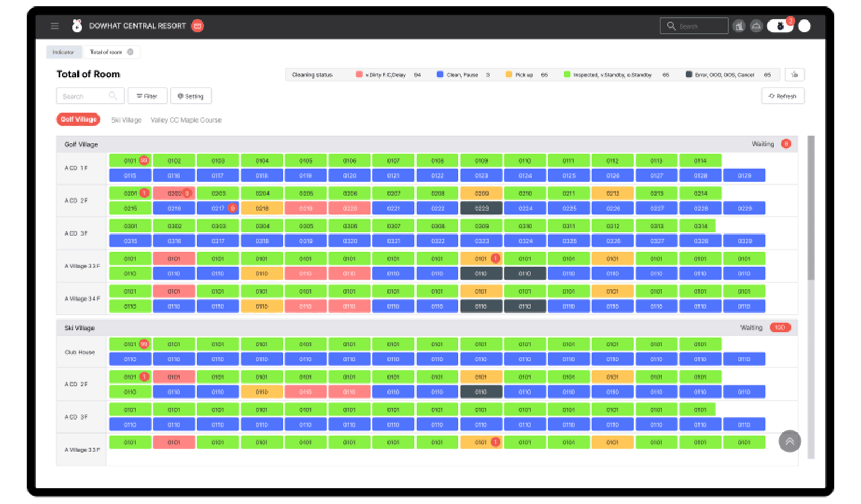Select the A Village 34 F row label

point(82,299)
